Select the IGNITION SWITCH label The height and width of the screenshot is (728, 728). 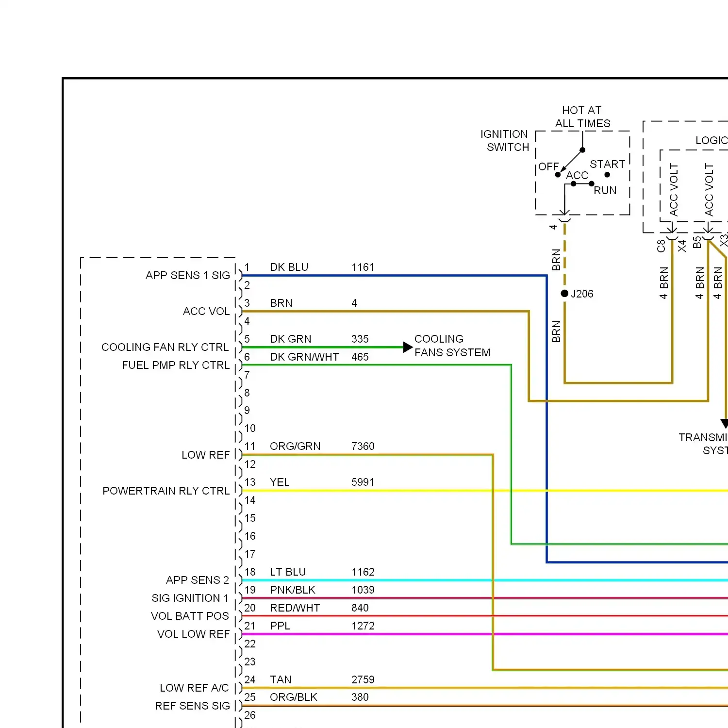504,140
